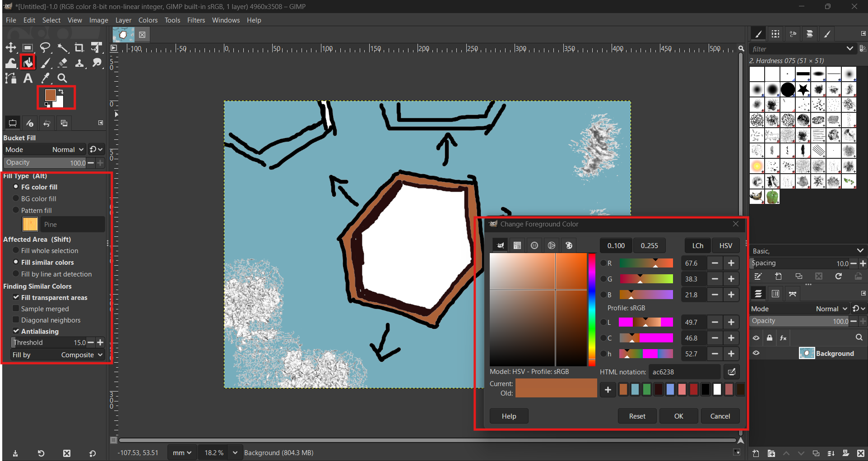Viewport: 868px width, 461px height.
Task: Pick the Crop tool
Action: (79, 48)
